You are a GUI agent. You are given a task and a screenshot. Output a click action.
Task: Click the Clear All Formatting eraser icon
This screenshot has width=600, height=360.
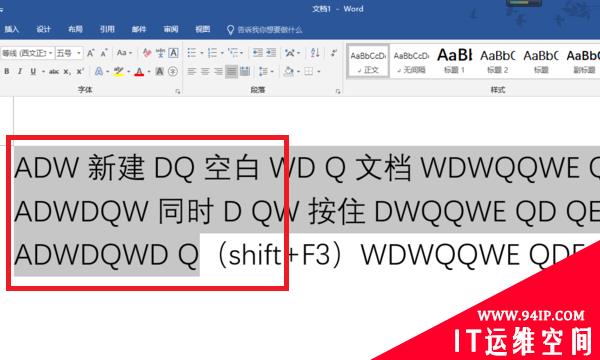click(x=147, y=53)
